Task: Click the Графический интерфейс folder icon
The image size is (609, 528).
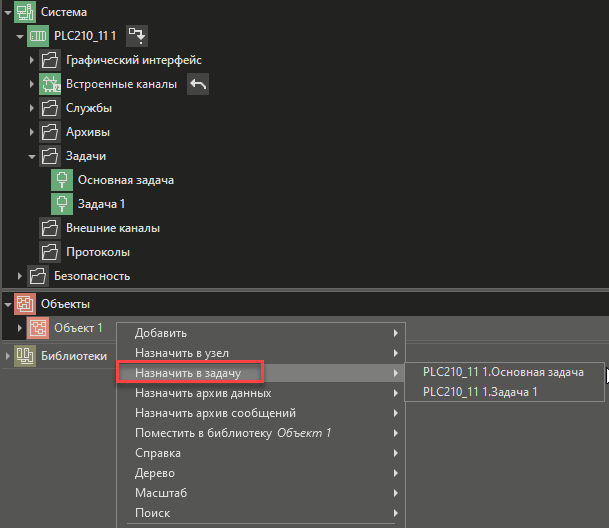Action: [50, 60]
